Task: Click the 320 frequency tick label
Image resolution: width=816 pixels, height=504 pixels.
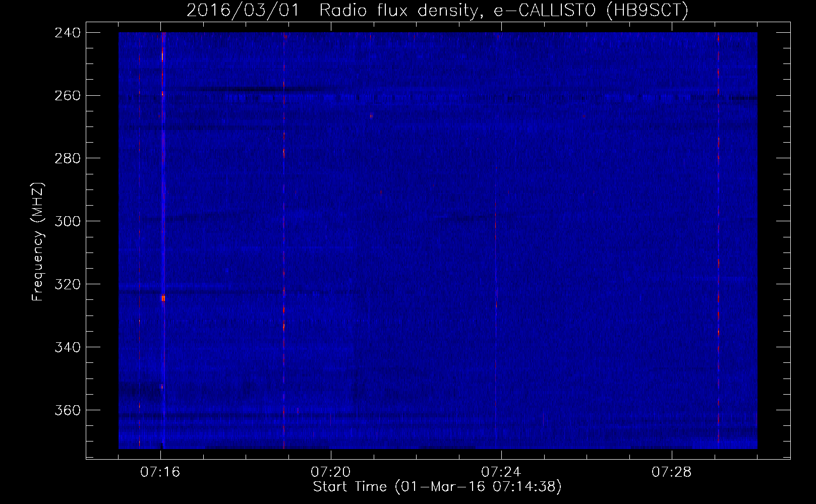Action: 68,284
